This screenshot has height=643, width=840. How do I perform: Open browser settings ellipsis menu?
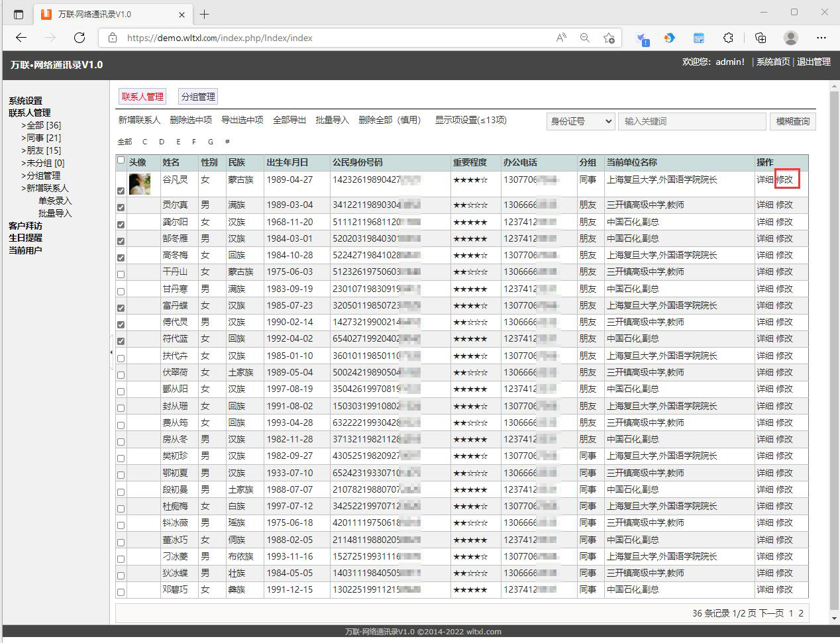coord(821,38)
